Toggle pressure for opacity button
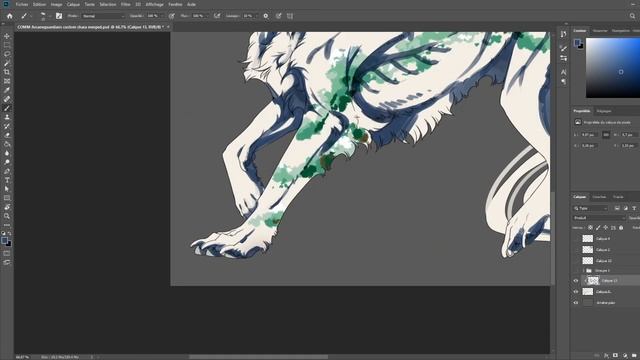The height and width of the screenshot is (360, 640). pyautogui.click(x=172, y=16)
